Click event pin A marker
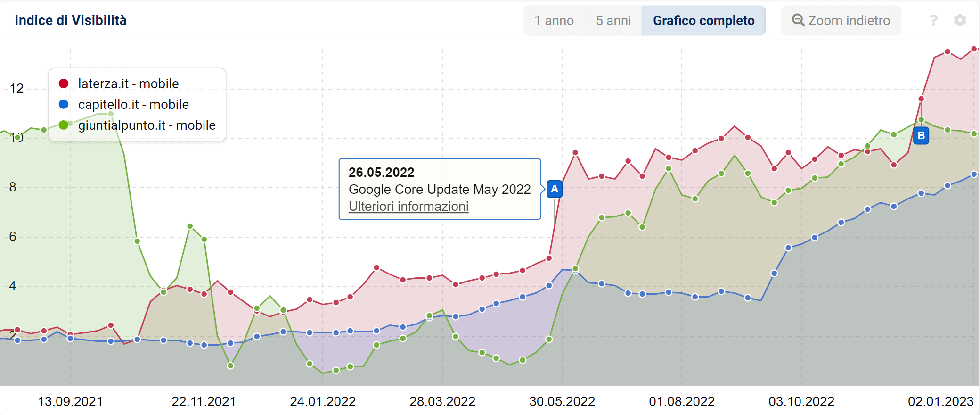 point(555,189)
